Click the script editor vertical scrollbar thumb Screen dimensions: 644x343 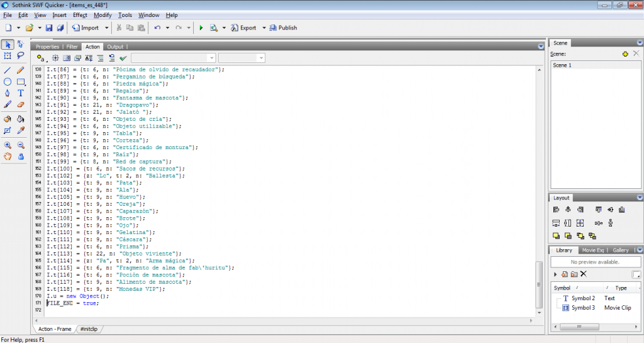[x=539, y=284]
